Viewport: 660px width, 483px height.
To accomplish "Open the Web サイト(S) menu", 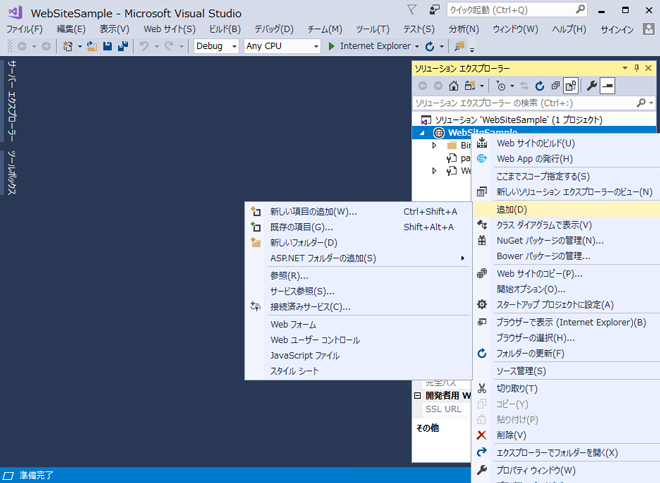I will [169, 29].
